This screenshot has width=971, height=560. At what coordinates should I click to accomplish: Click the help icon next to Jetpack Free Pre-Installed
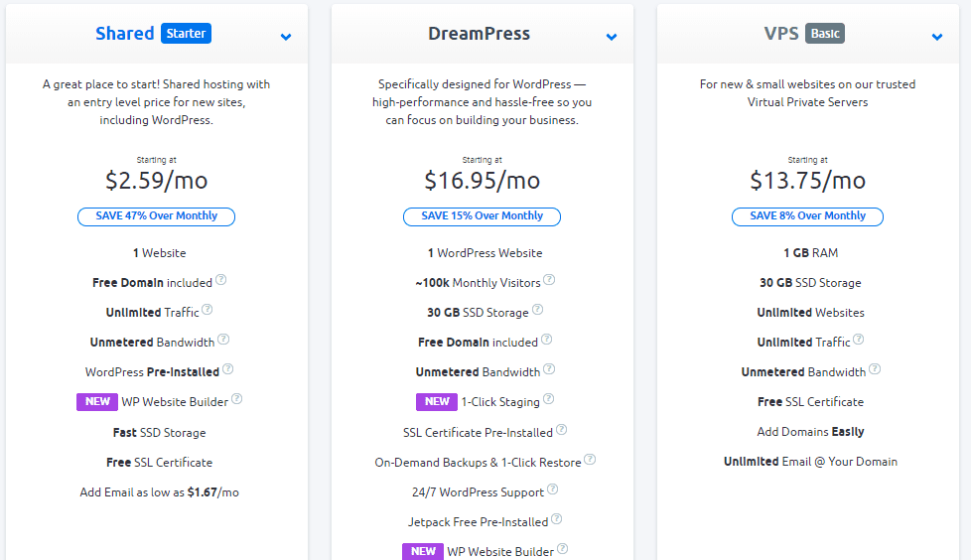tap(557, 518)
